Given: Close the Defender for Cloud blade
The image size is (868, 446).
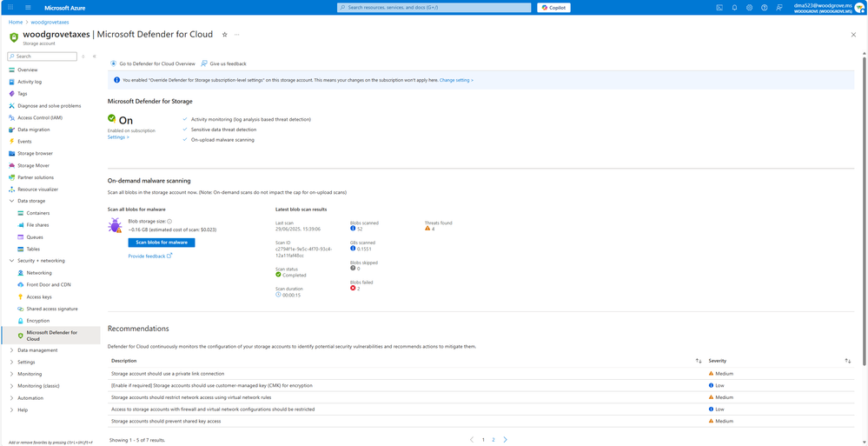Looking at the screenshot, I should point(853,35).
